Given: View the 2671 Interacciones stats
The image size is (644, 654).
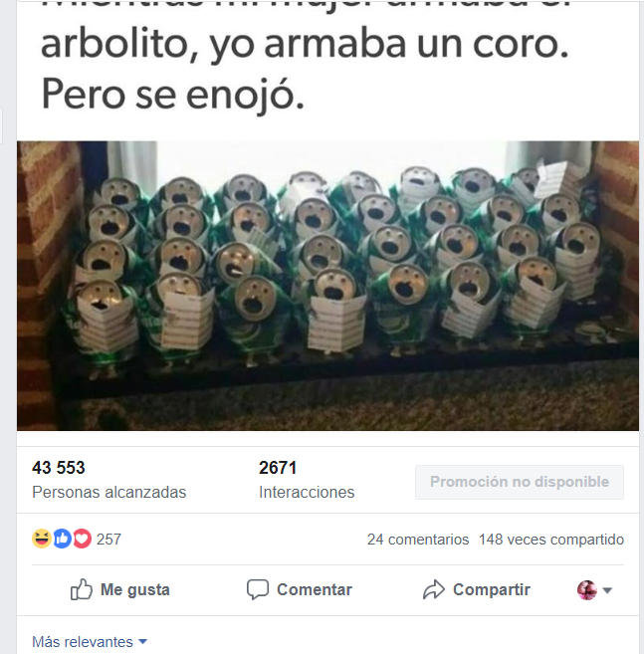Looking at the screenshot, I should point(307,480).
